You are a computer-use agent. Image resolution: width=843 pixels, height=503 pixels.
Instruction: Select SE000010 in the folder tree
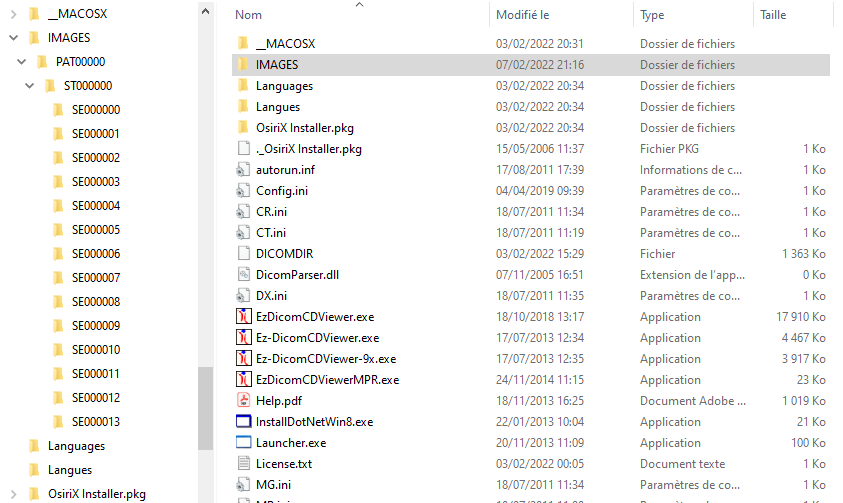[96, 350]
